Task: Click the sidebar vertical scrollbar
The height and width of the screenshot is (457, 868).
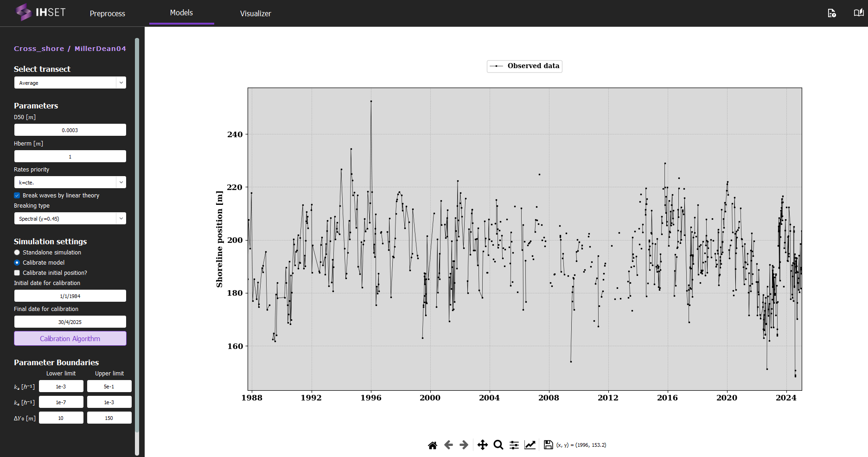Action: 137,232
